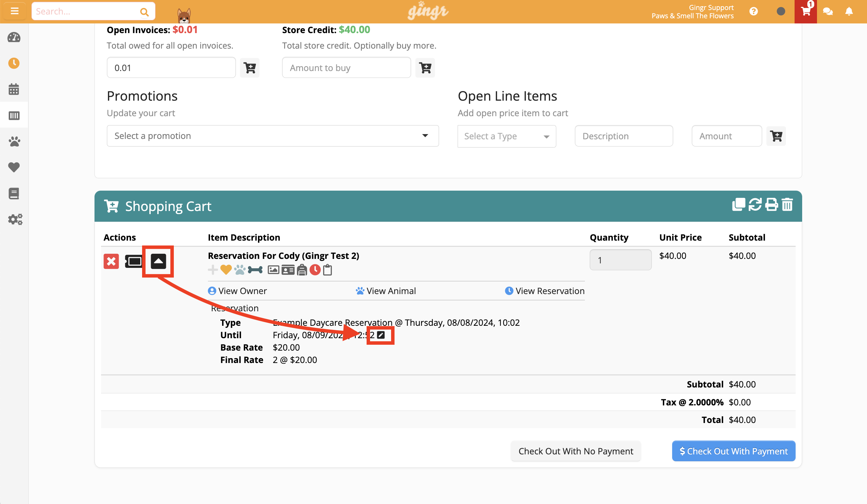Click the backpack icon under the reservation

pyautogui.click(x=302, y=270)
